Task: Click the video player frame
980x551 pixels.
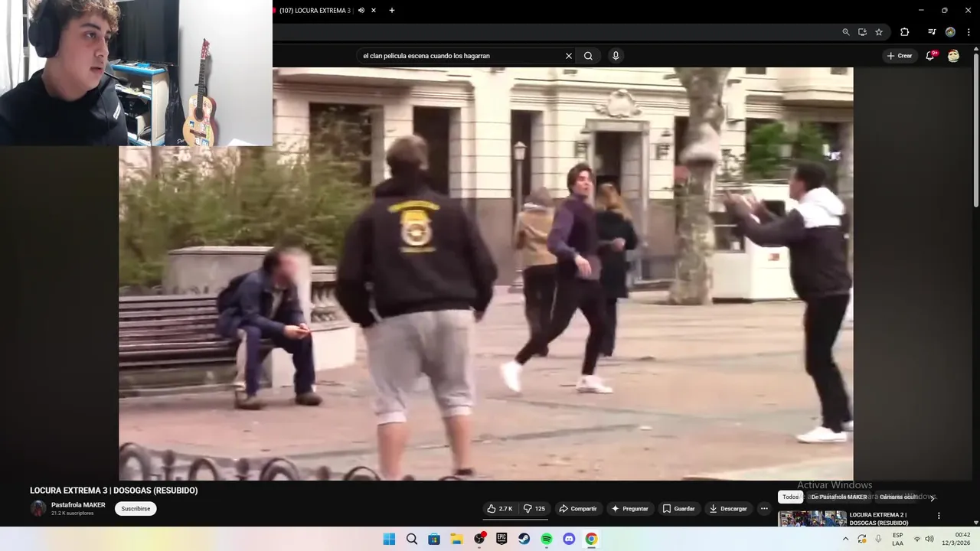Action: tap(486, 274)
